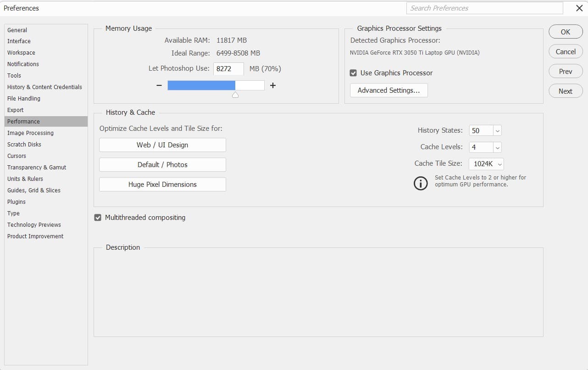
Task: Select the Huge Pixel Dimensions preset
Action: [162, 184]
